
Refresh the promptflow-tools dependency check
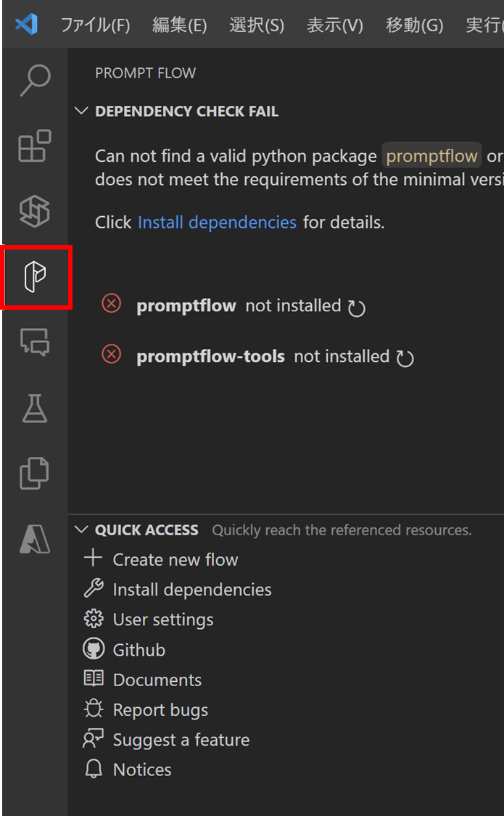[x=405, y=358]
